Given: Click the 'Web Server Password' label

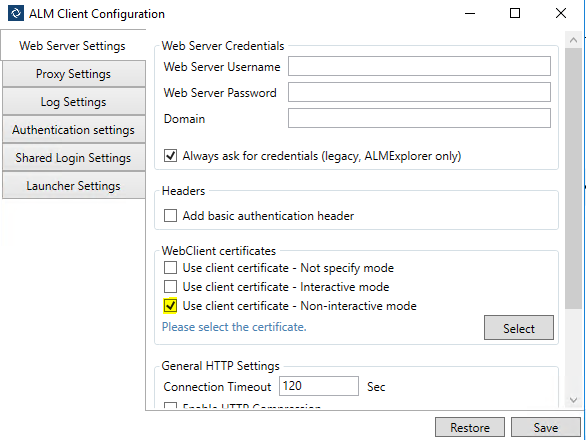Looking at the screenshot, I should [220, 92].
